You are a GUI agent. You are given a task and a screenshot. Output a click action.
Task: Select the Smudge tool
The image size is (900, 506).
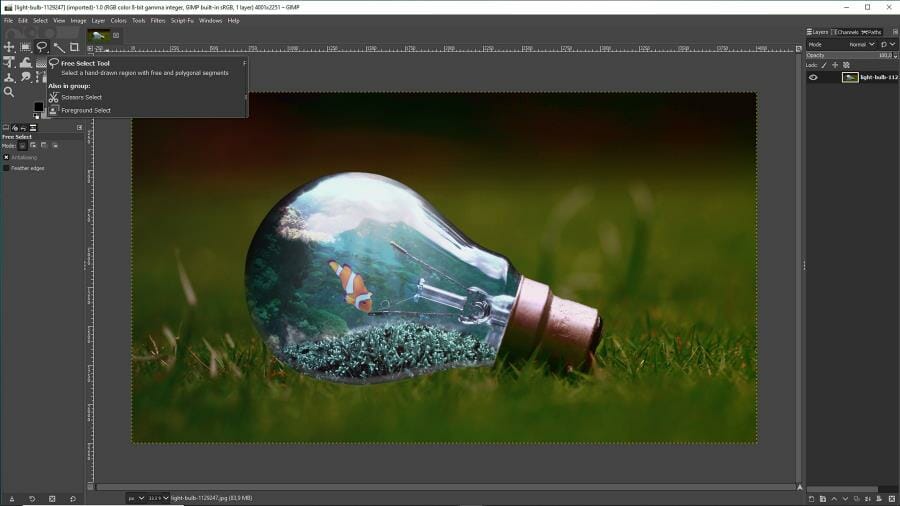pos(25,76)
